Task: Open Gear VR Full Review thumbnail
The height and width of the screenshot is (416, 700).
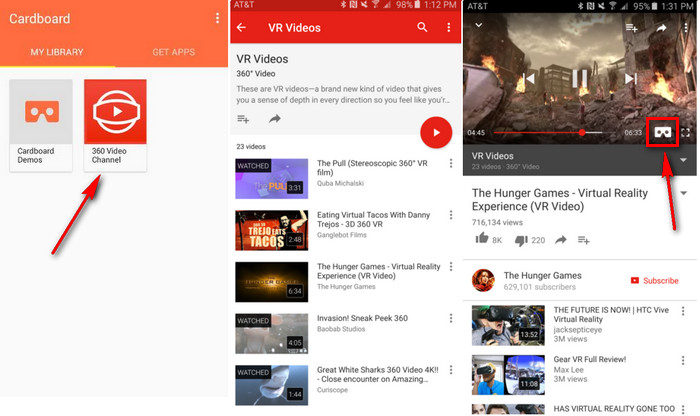Action: 508,375
